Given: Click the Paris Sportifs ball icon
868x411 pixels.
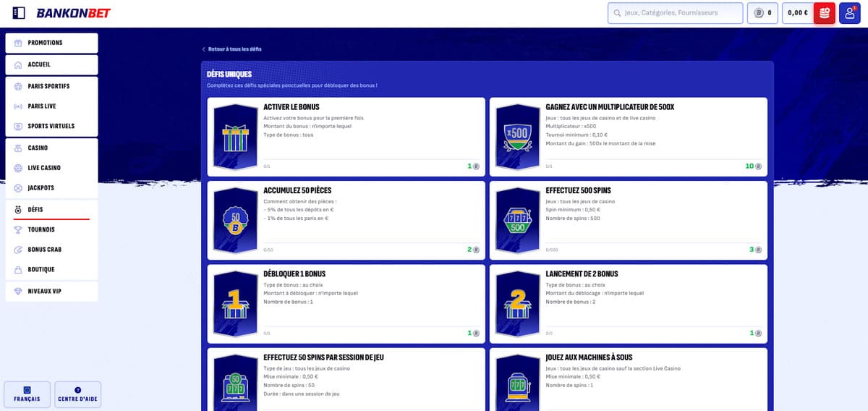Looking at the screenshot, I should [x=18, y=86].
